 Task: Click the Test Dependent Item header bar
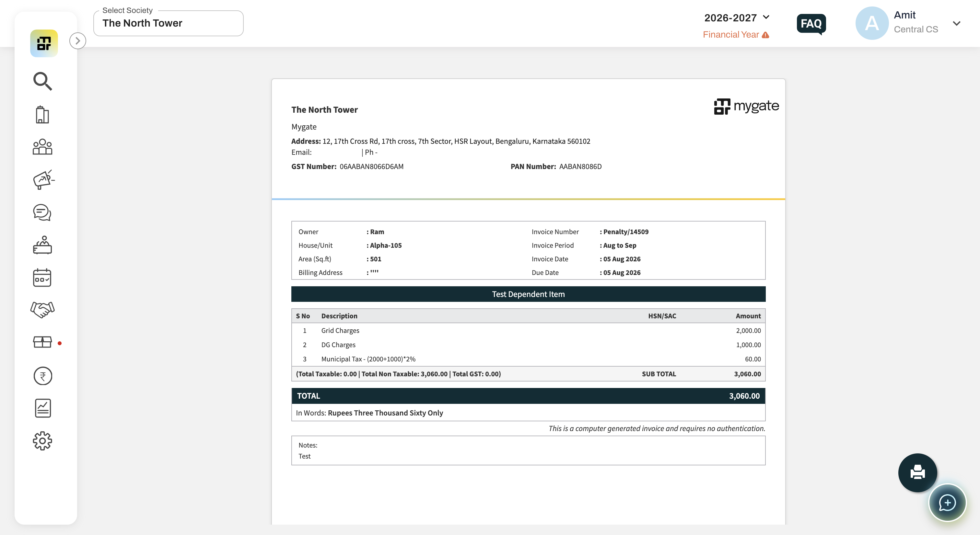coord(528,294)
